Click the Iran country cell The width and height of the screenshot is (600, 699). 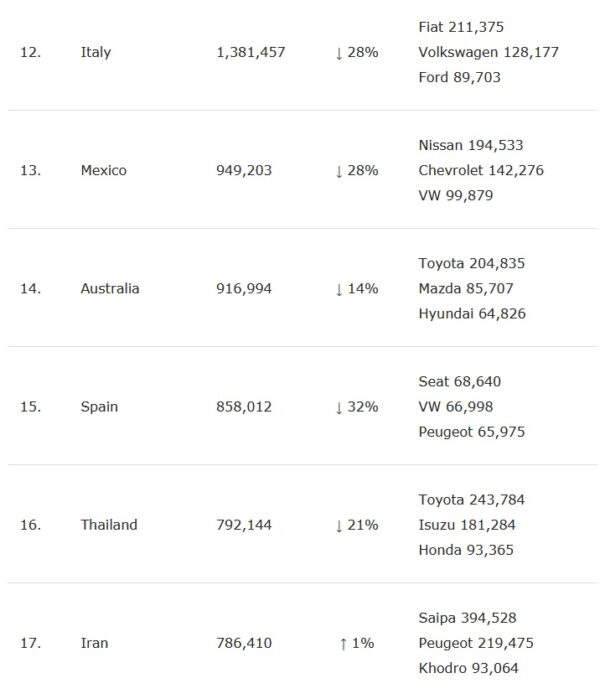(94, 643)
